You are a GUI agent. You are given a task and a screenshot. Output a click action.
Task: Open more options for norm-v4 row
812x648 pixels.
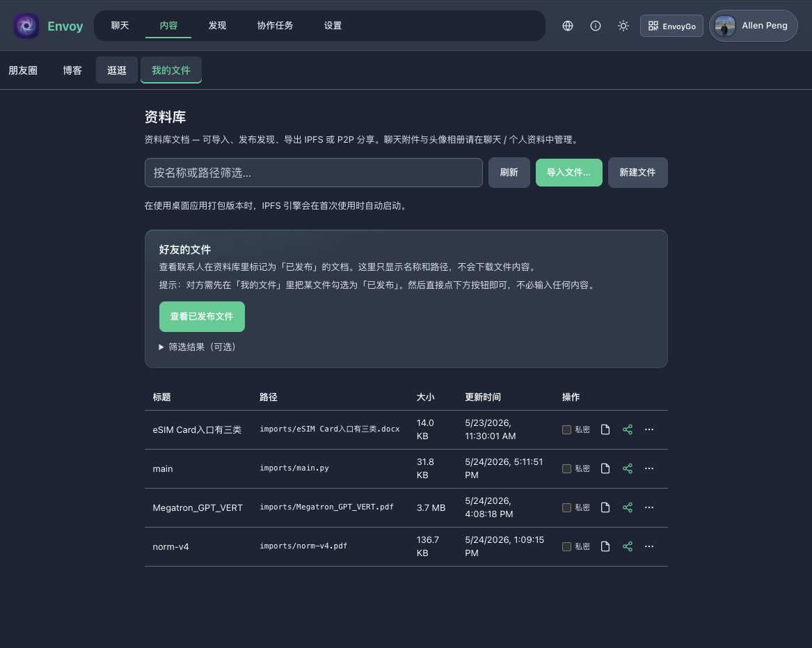649,546
